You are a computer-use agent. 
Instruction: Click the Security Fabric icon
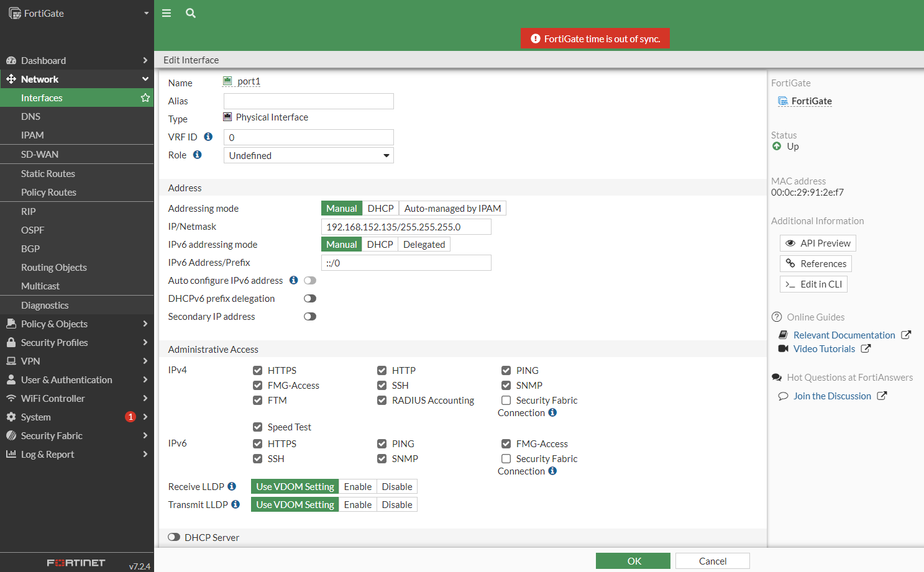[11, 435]
